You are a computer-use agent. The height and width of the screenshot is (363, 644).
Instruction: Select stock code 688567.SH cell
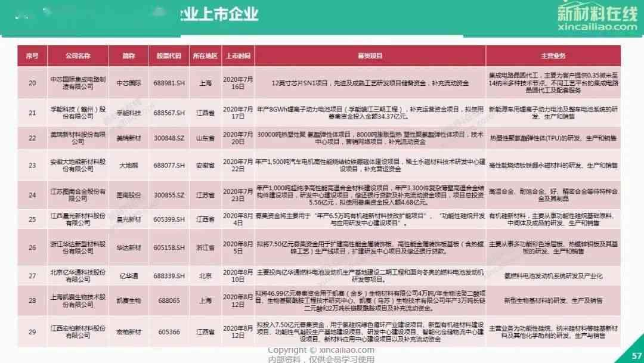click(x=169, y=113)
